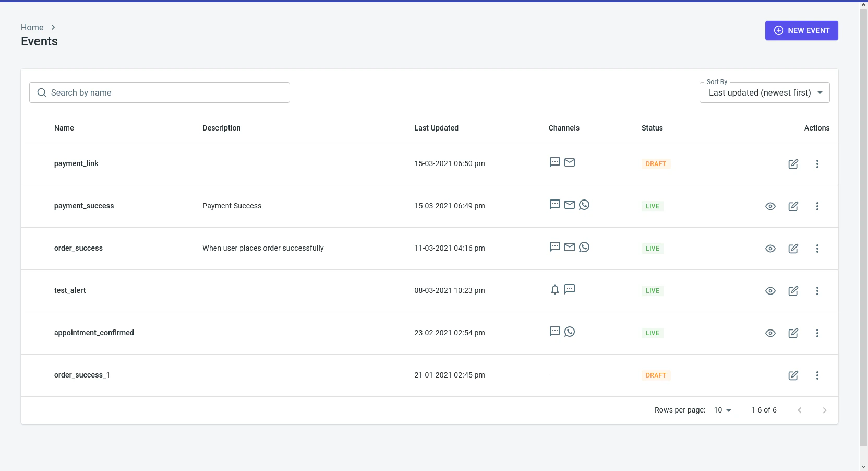Edit the payment_success event
Image resolution: width=868 pixels, height=471 pixels.
pos(793,206)
